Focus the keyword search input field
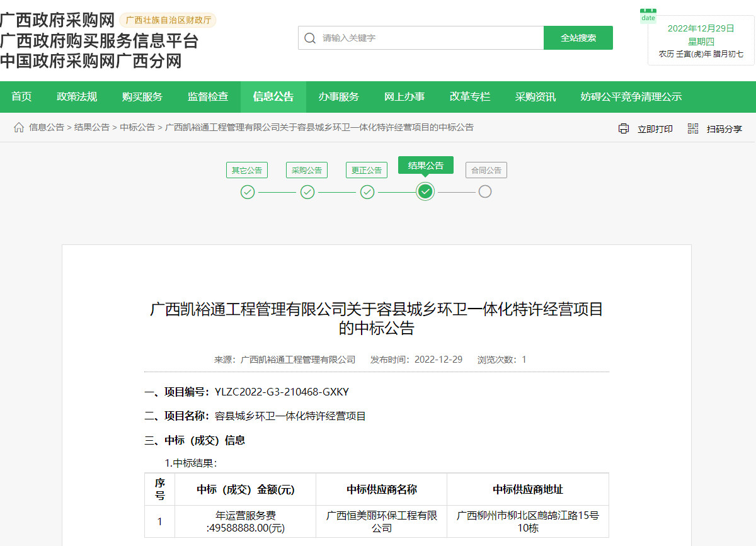 pos(428,38)
